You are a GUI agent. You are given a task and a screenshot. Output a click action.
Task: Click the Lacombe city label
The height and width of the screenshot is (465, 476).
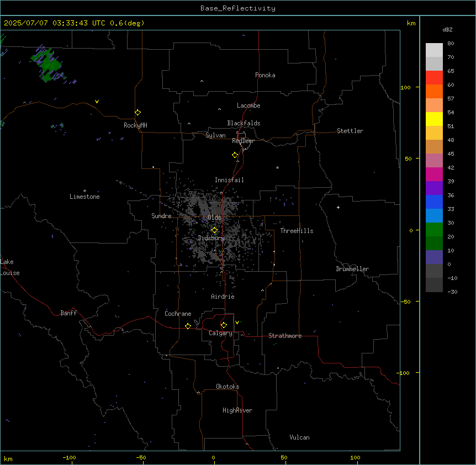coord(248,105)
